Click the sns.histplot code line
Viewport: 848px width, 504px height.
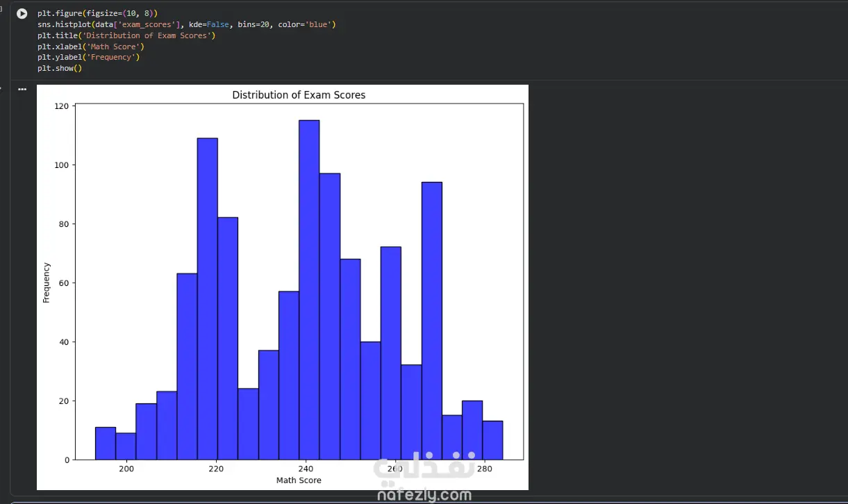click(x=187, y=24)
